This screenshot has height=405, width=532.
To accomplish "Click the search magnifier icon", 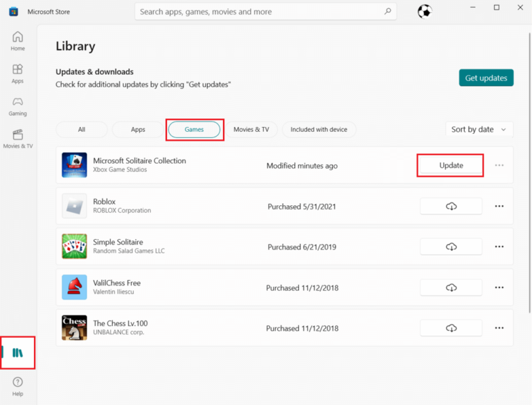I will pyautogui.click(x=387, y=12).
